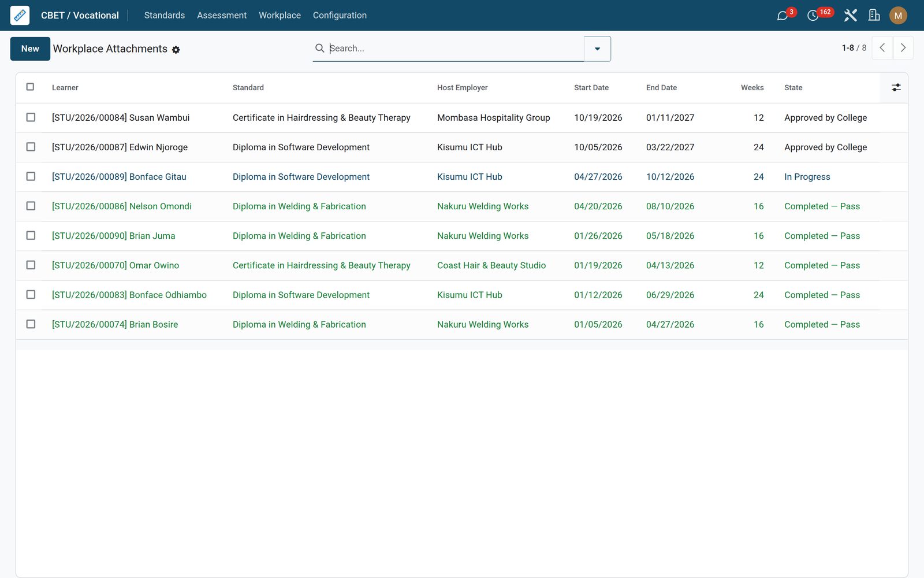Click the gear icon beside Workplace Attachments
924x578 pixels.
176,50
